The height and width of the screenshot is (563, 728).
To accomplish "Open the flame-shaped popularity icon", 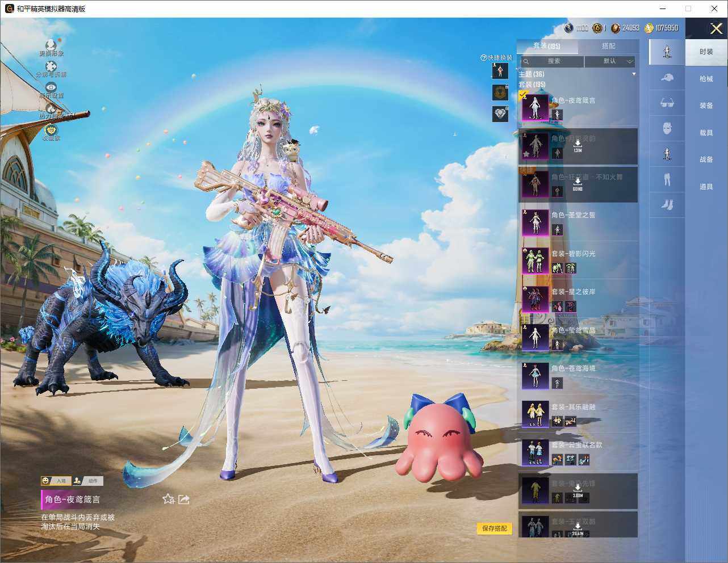I will tap(51, 108).
